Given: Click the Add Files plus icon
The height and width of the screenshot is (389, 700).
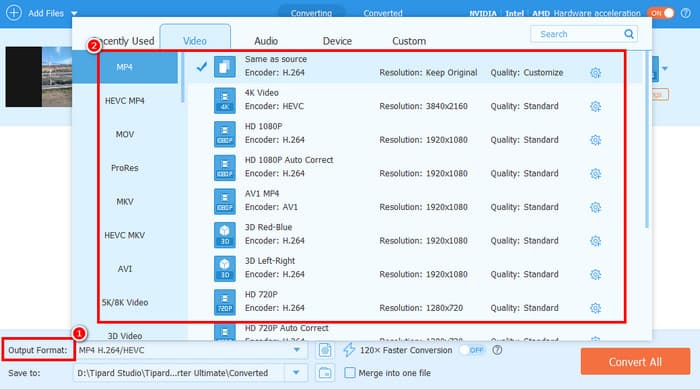Looking at the screenshot, I should point(14,13).
